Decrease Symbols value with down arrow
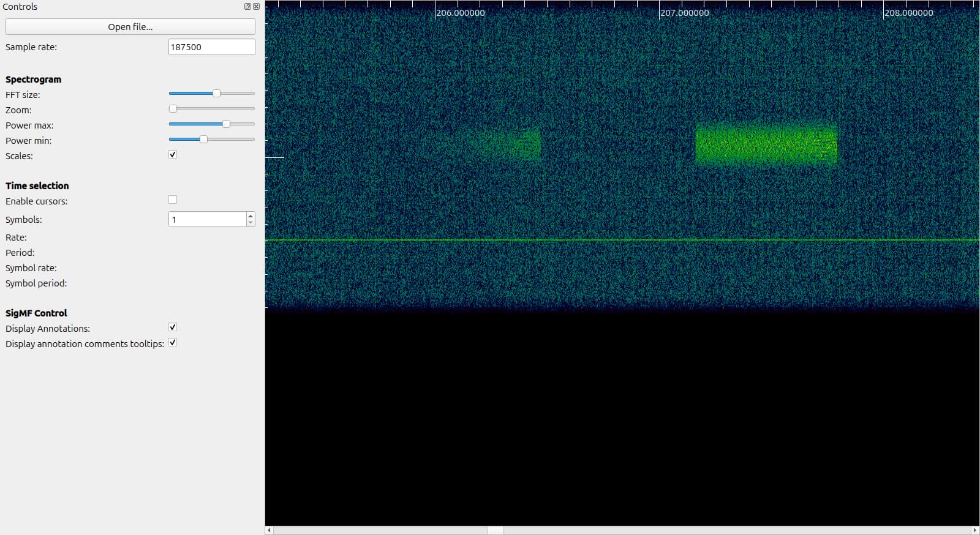This screenshot has height=535, width=980. [251, 223]
